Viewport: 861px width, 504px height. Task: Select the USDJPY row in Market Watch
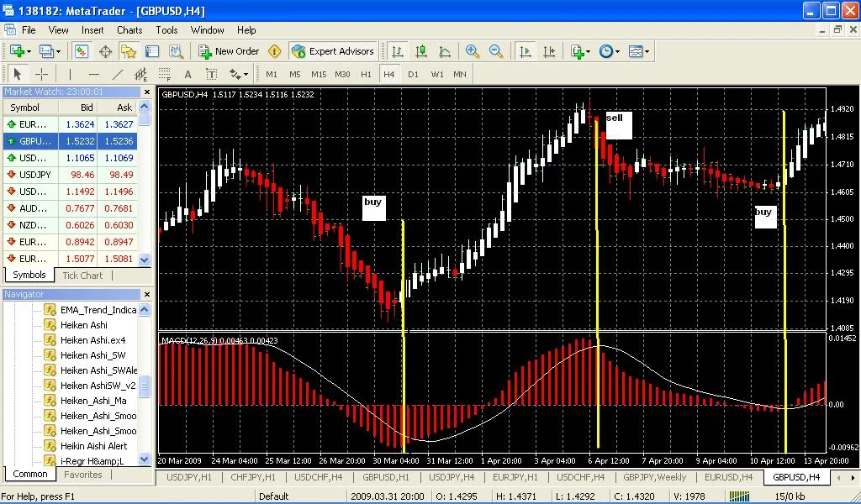(71, 175)
